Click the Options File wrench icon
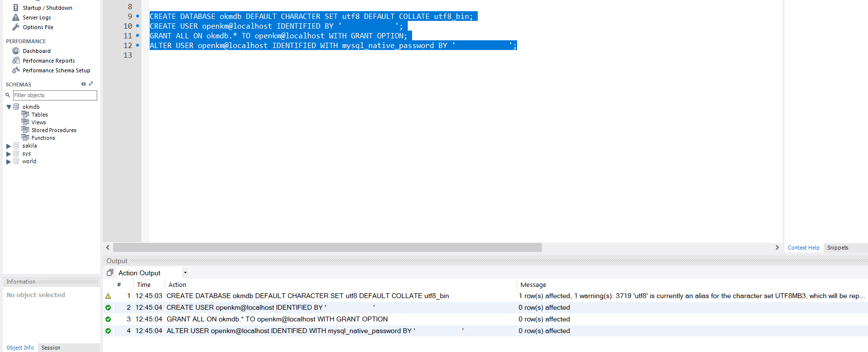This screenshot has height=352, width=868. click(x=16, y=27)
